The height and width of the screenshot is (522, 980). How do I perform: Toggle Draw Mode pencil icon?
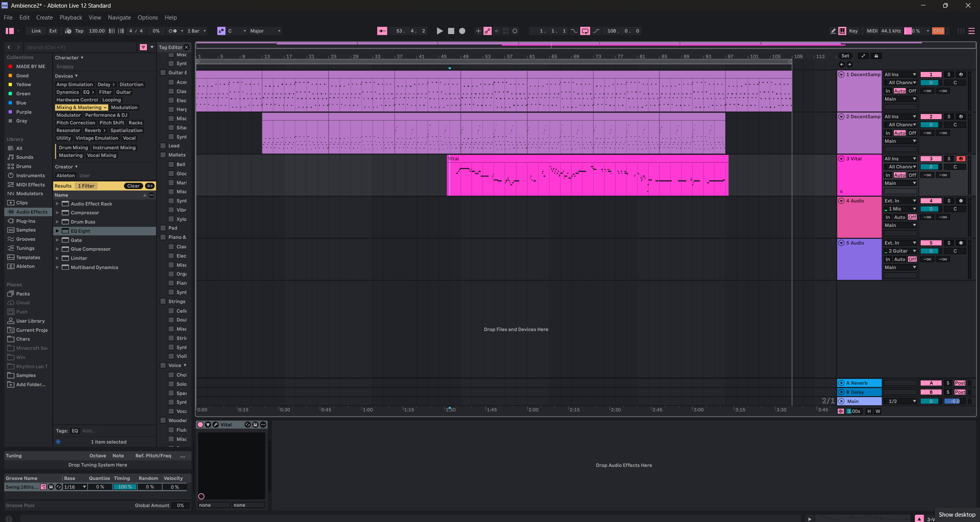[833, 31]
